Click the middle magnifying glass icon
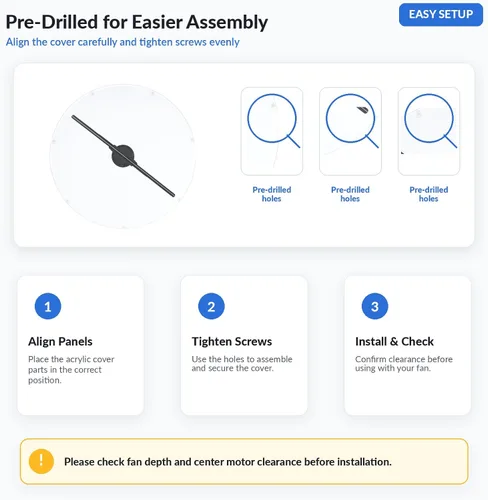This screenshot has width=488, height=500. point(352,121)
